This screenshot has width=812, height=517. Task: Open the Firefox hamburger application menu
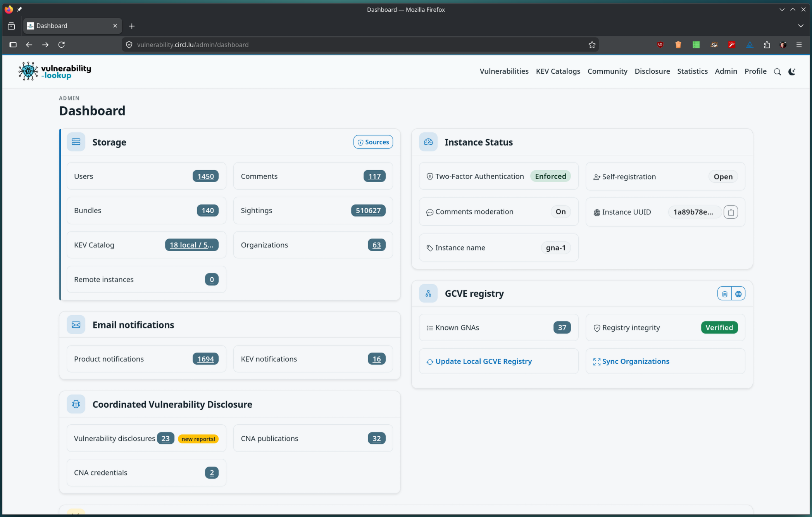[799, 45]
